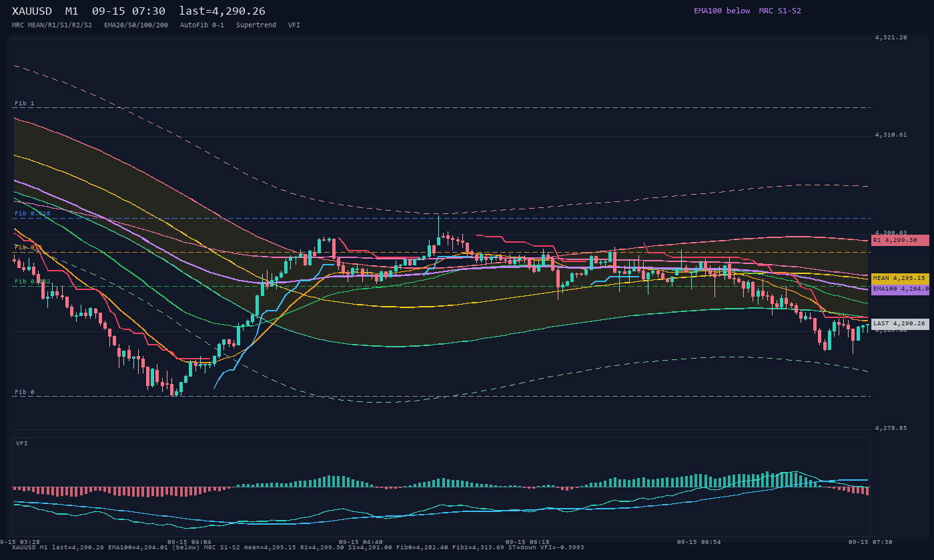This screenshot has height=560, width=934.
Task: Click the 'VFI' title of the lower sub-panel
Action: pyautogui.click(x=22, y=443)
